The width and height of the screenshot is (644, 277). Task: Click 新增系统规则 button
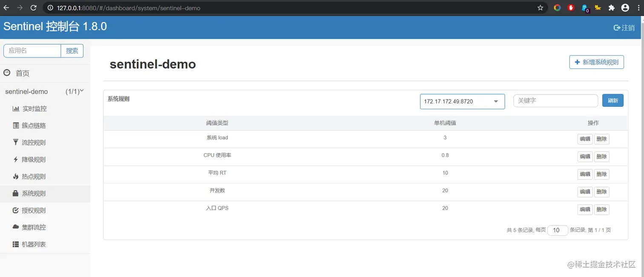596,62
